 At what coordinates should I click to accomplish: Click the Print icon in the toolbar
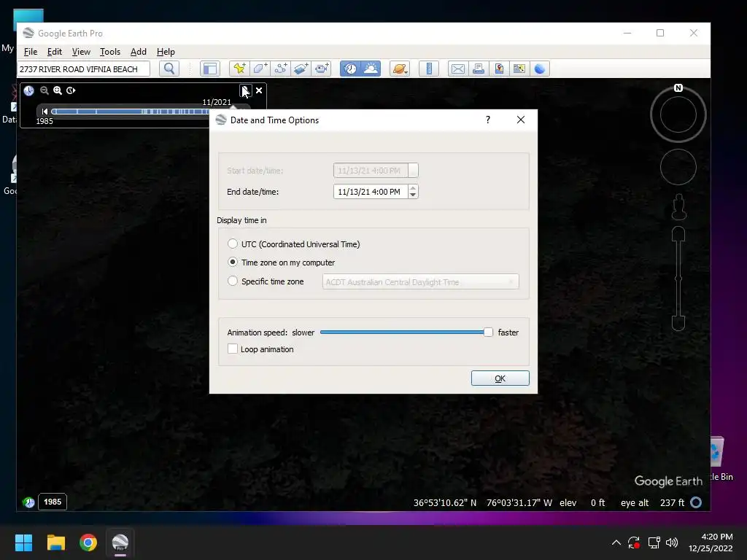(x=479, y=69)
